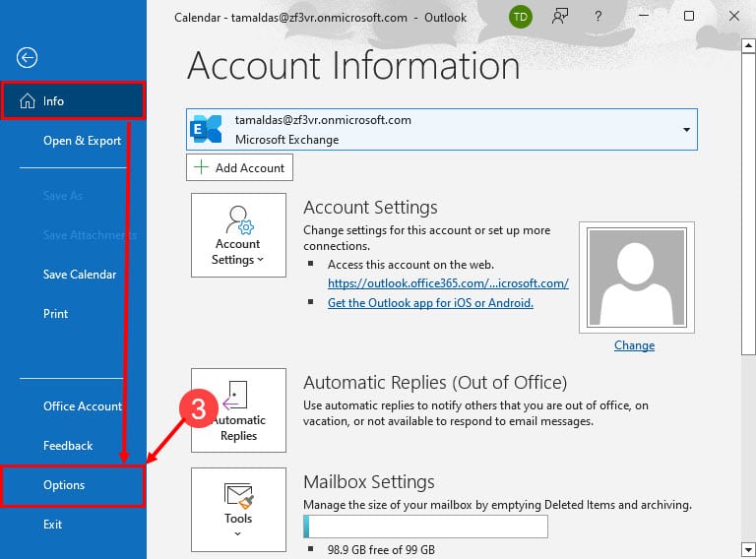Click the 'Account Information' heading

coord(353,66)
